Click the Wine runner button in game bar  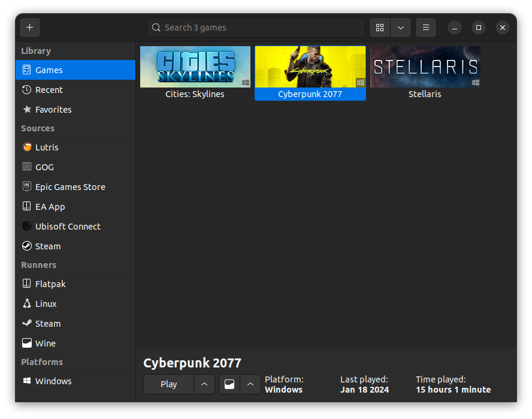(229, 384)
